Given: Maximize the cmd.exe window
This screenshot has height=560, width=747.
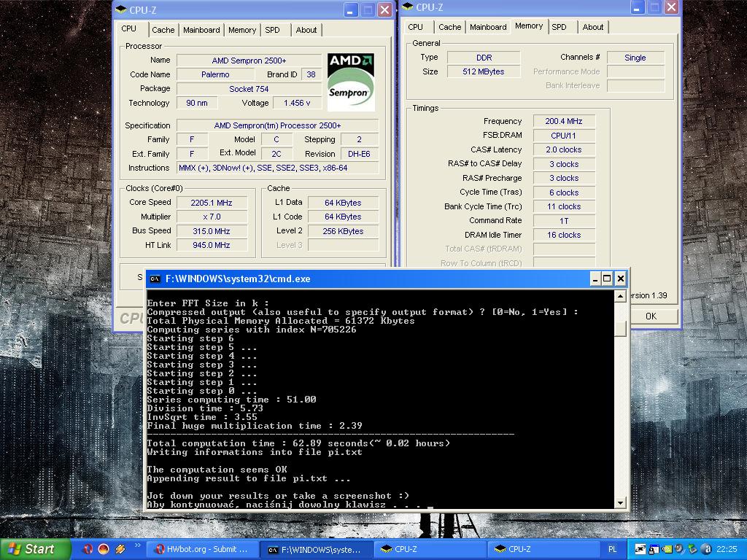Looking at the screenshot, I should click(x=607, y=279).
